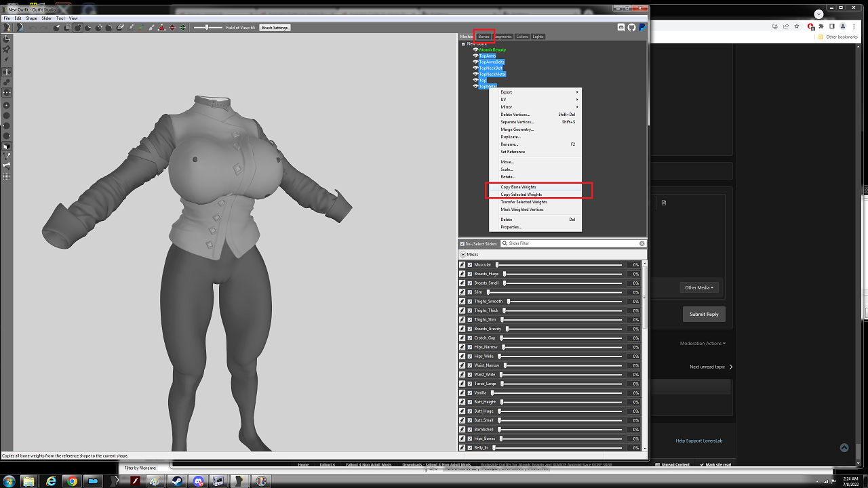
Task: Click the Windows Start button
Action: pyautogui.click(x=7, y=481)
